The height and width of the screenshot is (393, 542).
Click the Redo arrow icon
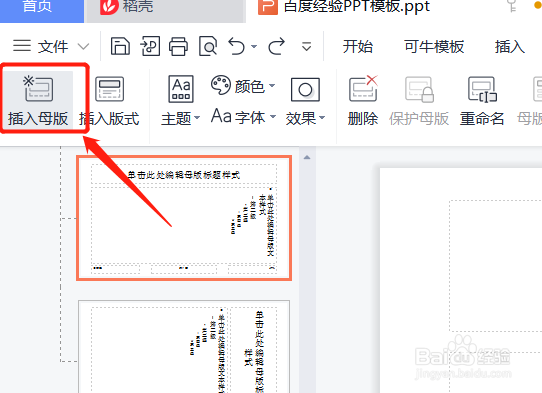click(277, 46)
